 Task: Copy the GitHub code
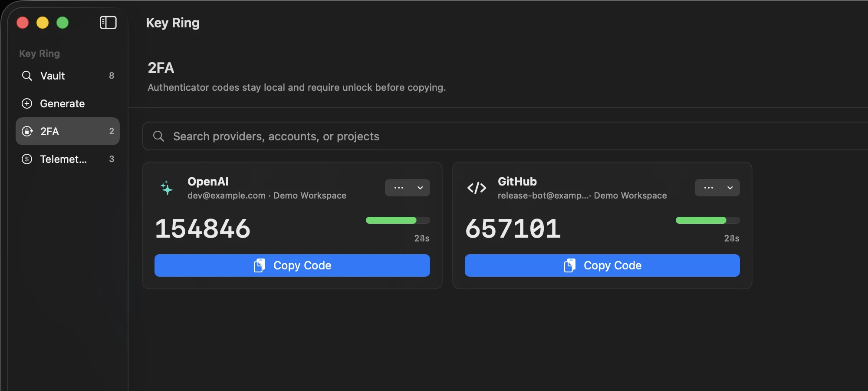coord(602,265)
